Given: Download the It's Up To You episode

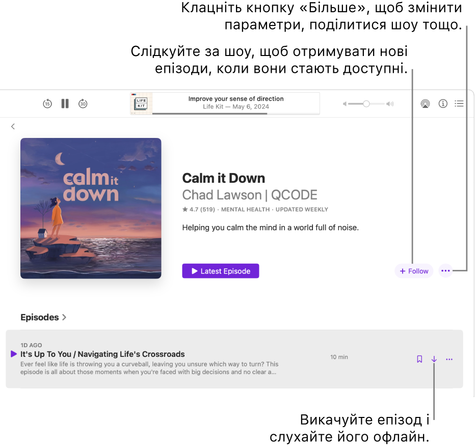Looking at the screenshot, I should tap(434, 359).
